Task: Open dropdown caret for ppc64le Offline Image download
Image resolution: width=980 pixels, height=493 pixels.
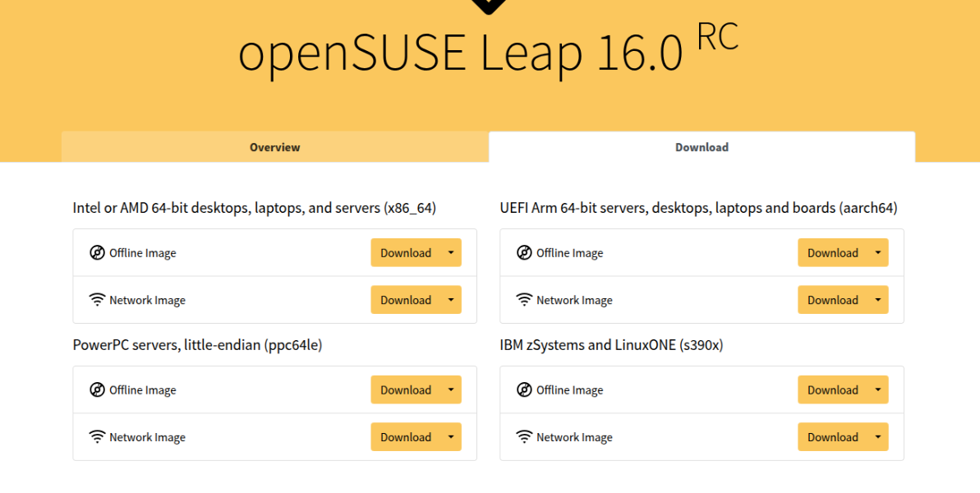Action: pyautogui.click(x=451, y=390)
